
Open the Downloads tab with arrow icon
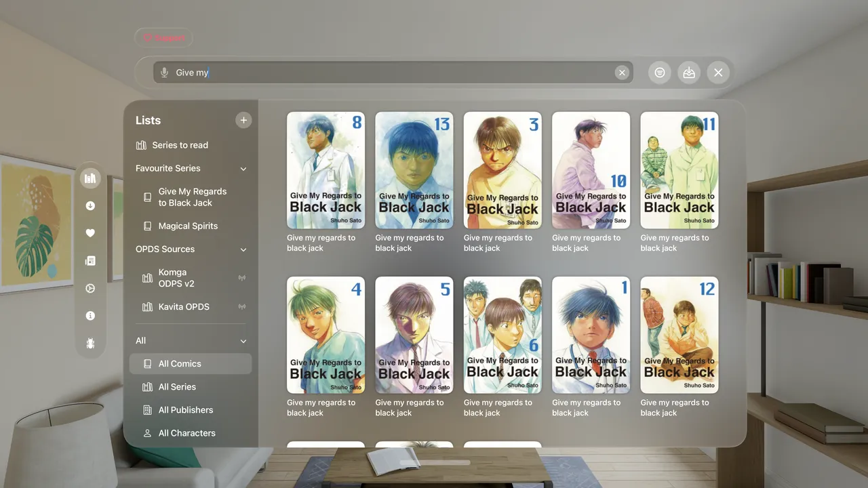click(x=90, y=206)
